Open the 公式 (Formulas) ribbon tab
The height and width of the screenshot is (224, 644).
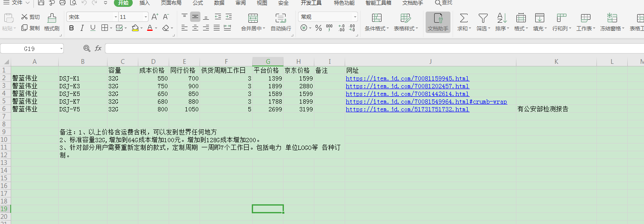[198, 3]
